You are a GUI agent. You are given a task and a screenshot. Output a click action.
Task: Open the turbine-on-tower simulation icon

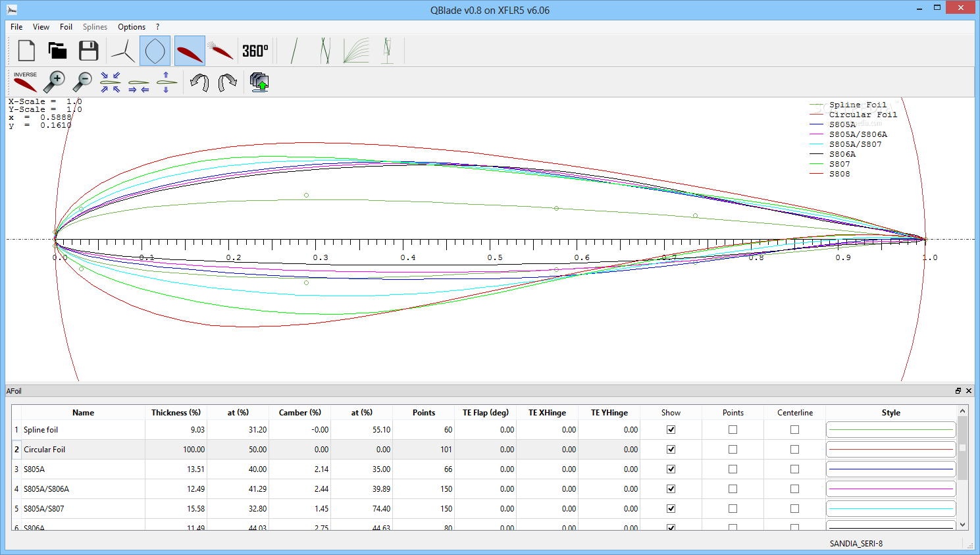(x=387, y=51)
